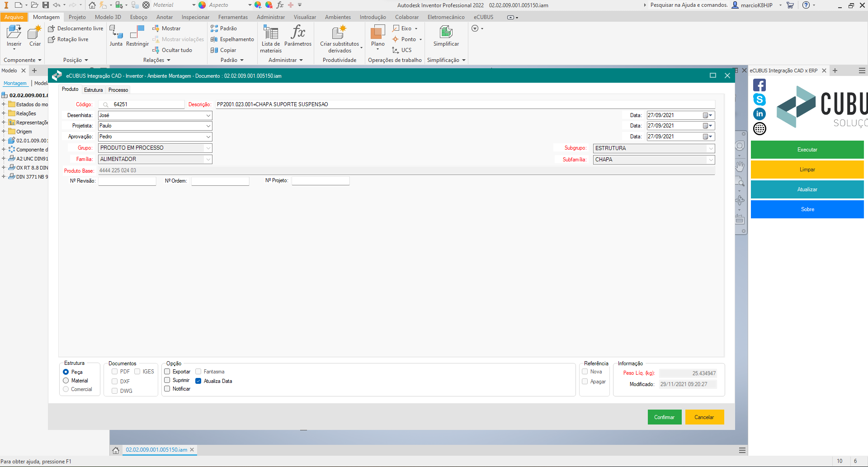Click the Nº Revisão input field
Image resolution: width=868 pixels, height=467 pixels.
(127, 181)
